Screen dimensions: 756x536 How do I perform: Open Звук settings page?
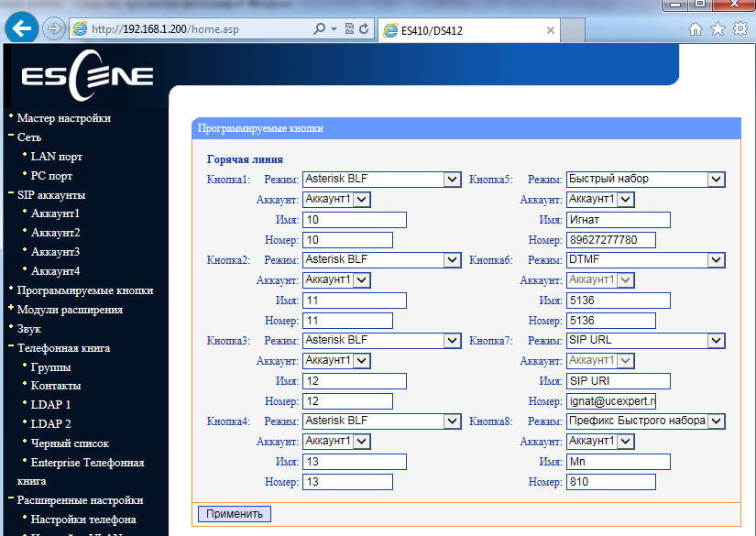pyautogui.click(x=29, y=329)
